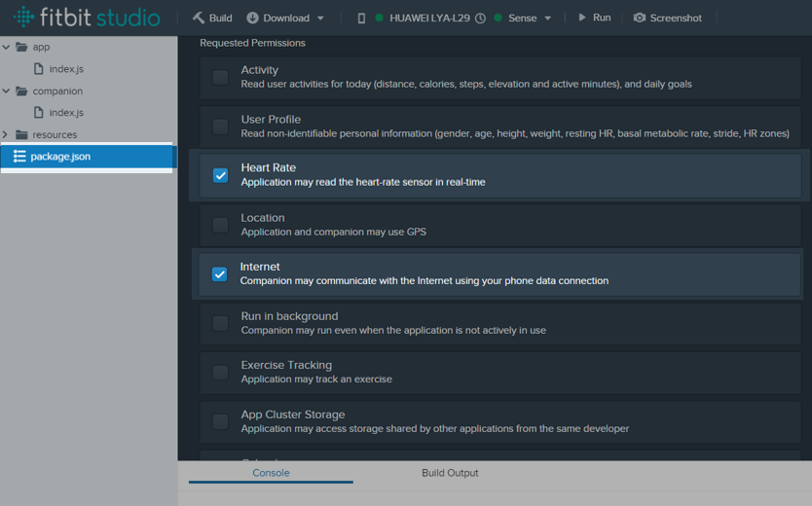Click the file icon of companion index.js
The width and height of the screenshot is (812, 506).
[38, 112]
